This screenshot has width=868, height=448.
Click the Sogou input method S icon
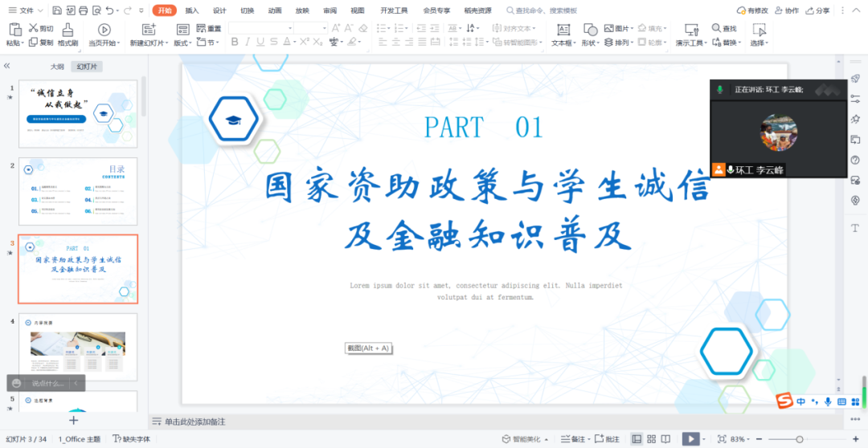point(783,401)
